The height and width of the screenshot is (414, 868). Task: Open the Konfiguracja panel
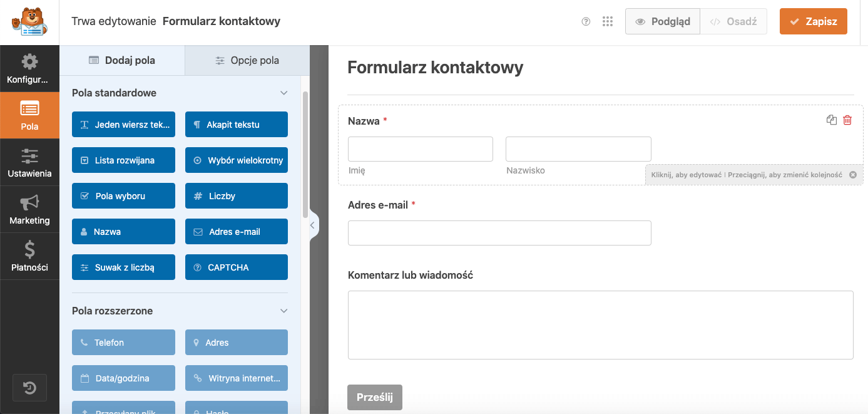[29, 69]
